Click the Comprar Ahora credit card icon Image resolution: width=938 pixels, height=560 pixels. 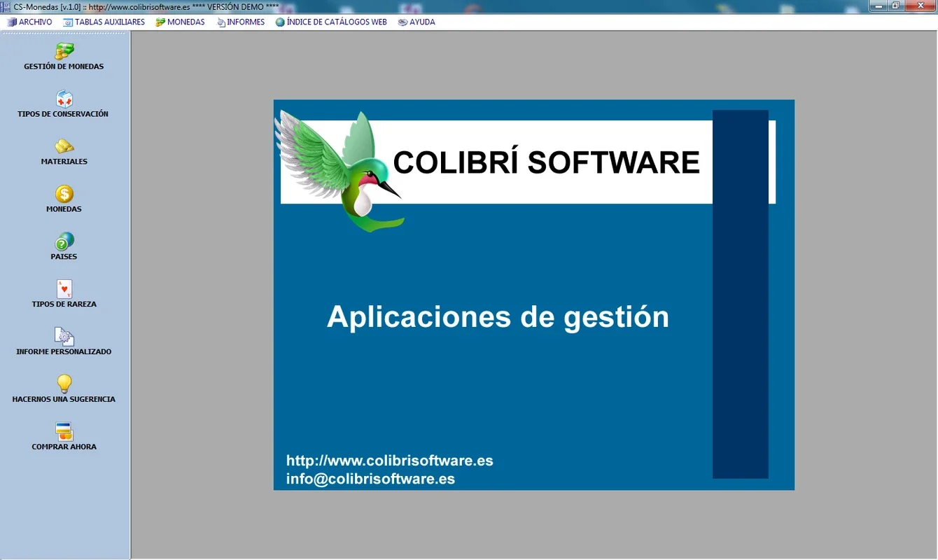pyautogui.click(x=64, y=432)
